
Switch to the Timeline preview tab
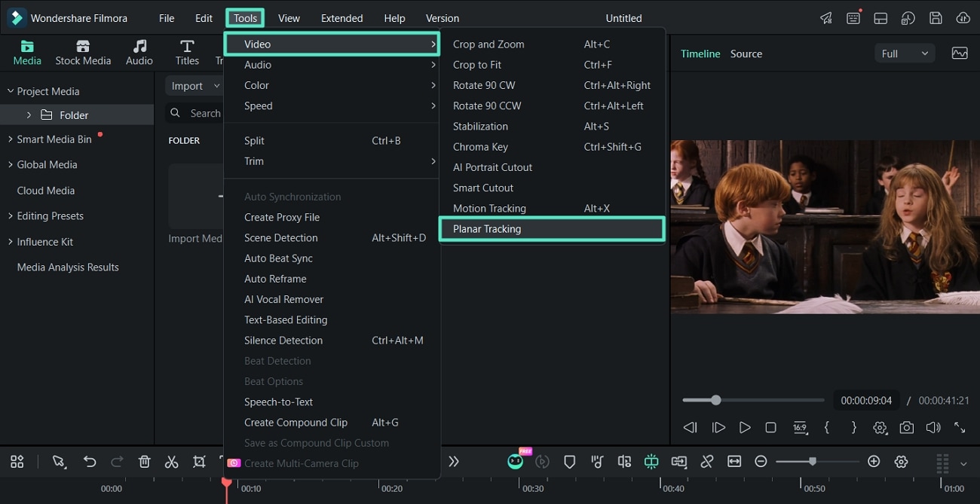(x=700, y=53)
